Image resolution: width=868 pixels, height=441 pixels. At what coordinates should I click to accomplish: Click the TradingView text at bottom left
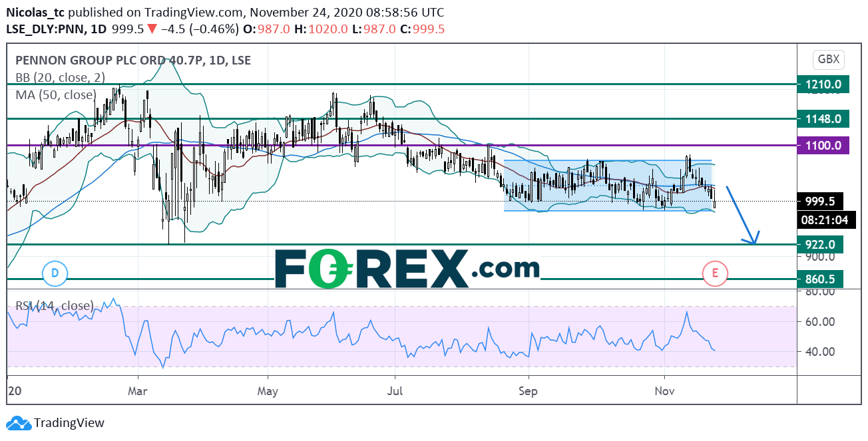(69, 423)
